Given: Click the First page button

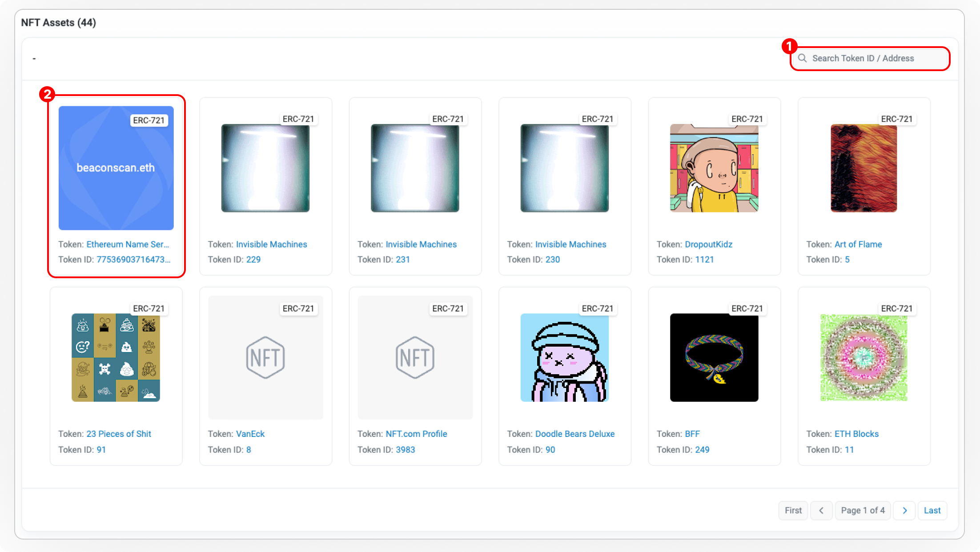Looking at the screenshot, I should [793, 510].
